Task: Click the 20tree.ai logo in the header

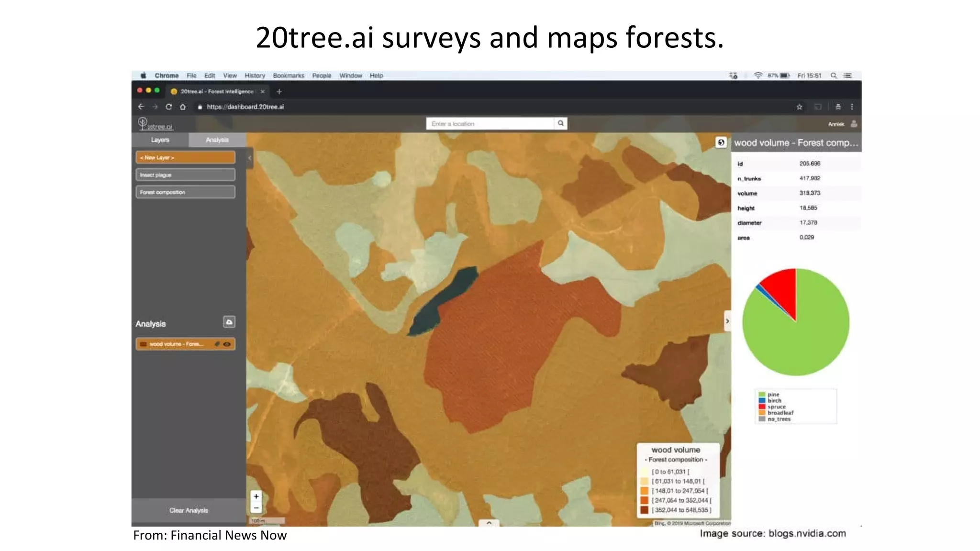Action: coord(155,124)
